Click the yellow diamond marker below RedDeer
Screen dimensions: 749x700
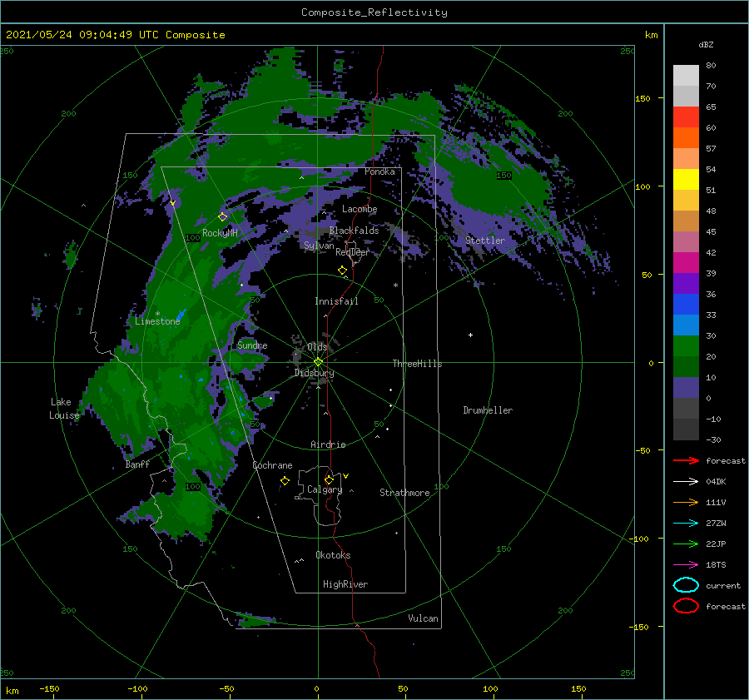coord(343,271)
